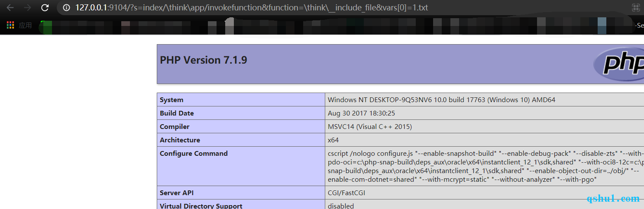Screen dimensions: 644x209
Task: Select the 'Compiler' row label
Action: coord(175,127)
